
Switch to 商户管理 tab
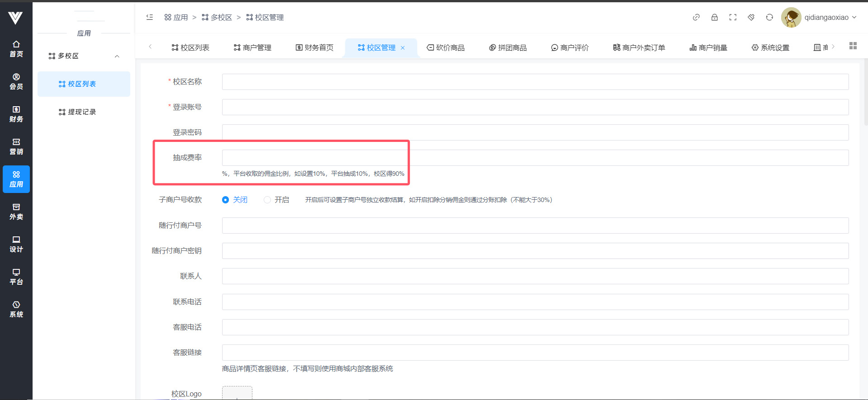252,47
